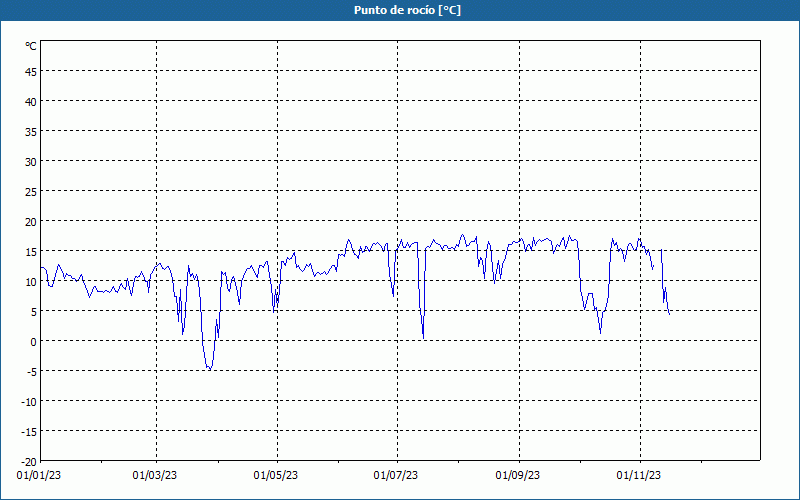
Task: Click the -10 y-axis label
Action: pos(29,402)
